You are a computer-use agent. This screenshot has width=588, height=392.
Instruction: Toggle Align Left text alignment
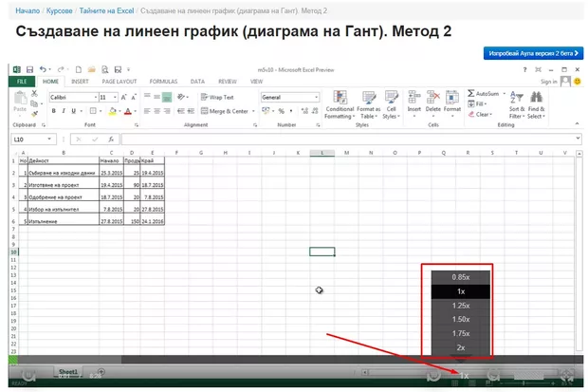pyautogui.click(x=147, y=111)
